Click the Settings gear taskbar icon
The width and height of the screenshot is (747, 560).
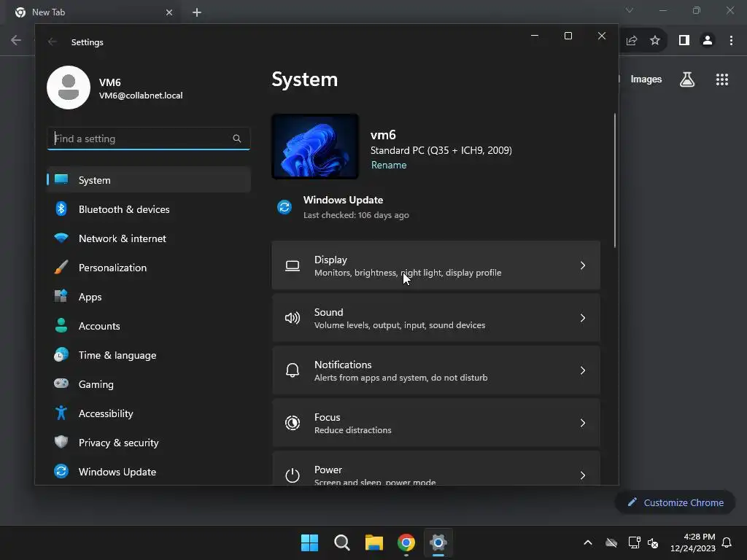[x=438, y=542]
